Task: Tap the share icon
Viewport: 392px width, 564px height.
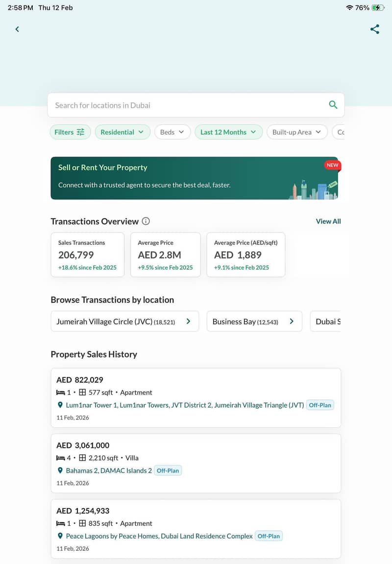Action: pyautogui.click(x=375, y=29)
